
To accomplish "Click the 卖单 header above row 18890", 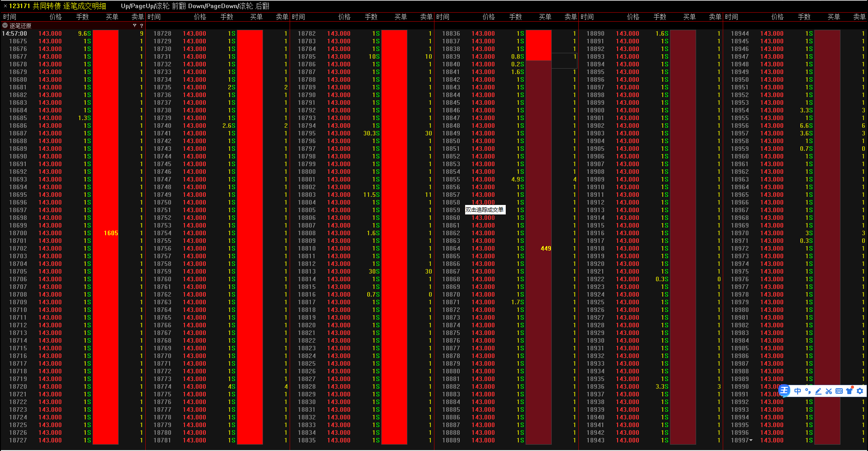I will point(715,17).
